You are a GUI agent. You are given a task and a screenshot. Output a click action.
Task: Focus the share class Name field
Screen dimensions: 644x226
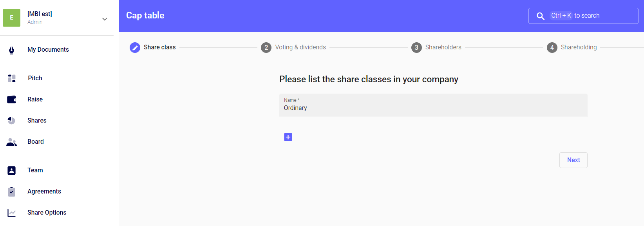[433, 108]
